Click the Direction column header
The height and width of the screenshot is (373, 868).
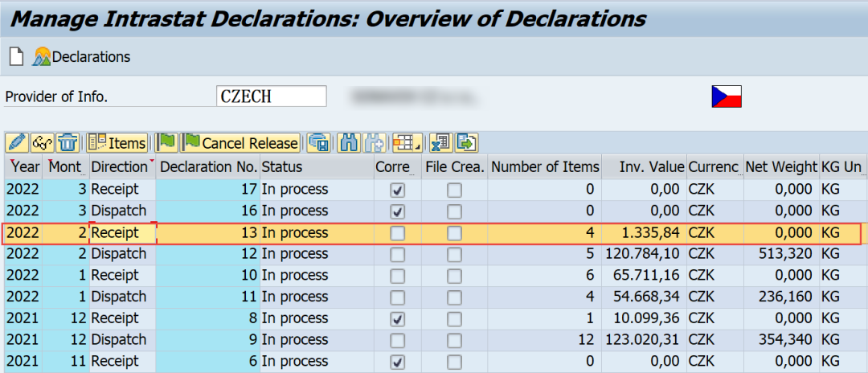[122, 166]
